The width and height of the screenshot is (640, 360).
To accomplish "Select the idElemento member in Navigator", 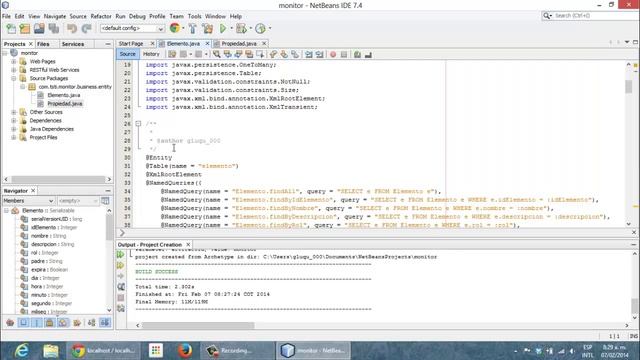I will point(53,227).
